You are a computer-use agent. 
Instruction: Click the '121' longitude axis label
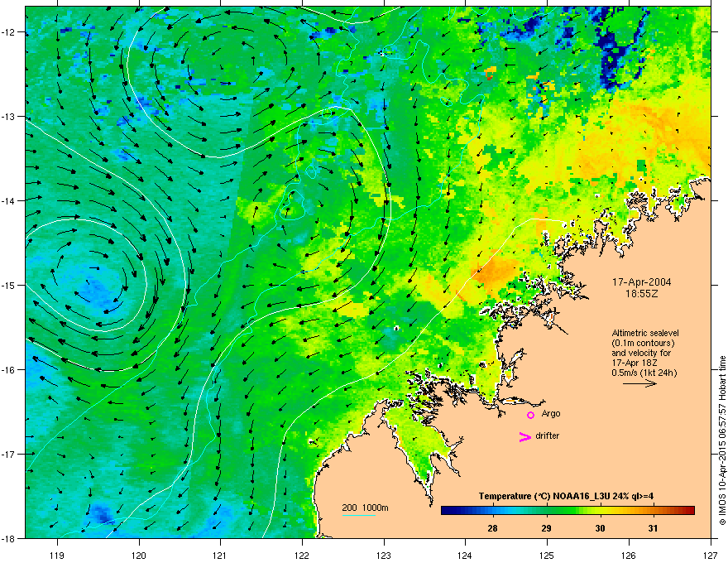220,556
